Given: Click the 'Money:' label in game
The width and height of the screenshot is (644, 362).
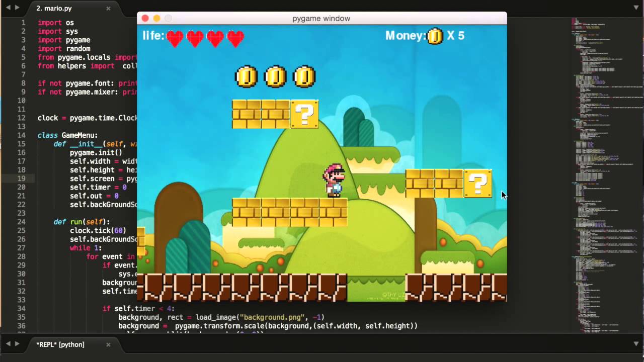Looking at the screenshot, I should tap(406, 36).
